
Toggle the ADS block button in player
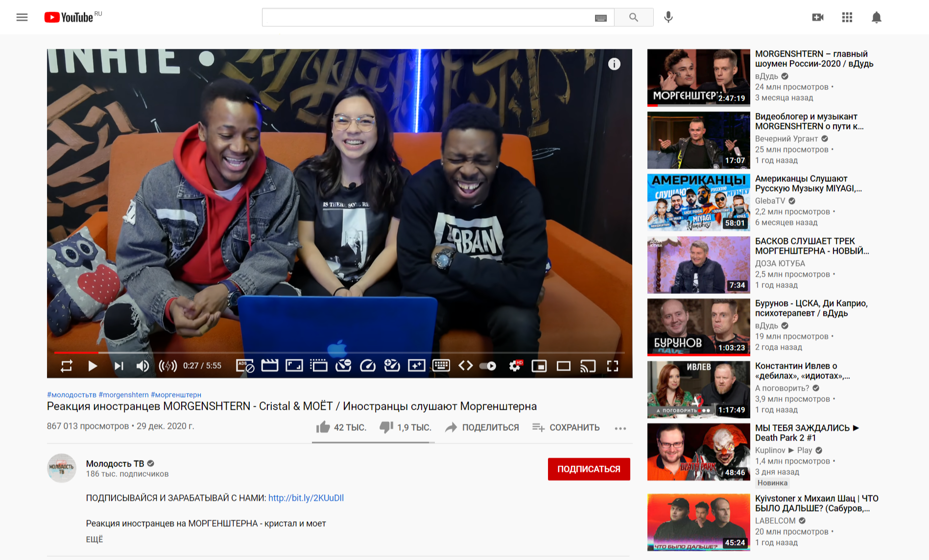pos(245,366)
